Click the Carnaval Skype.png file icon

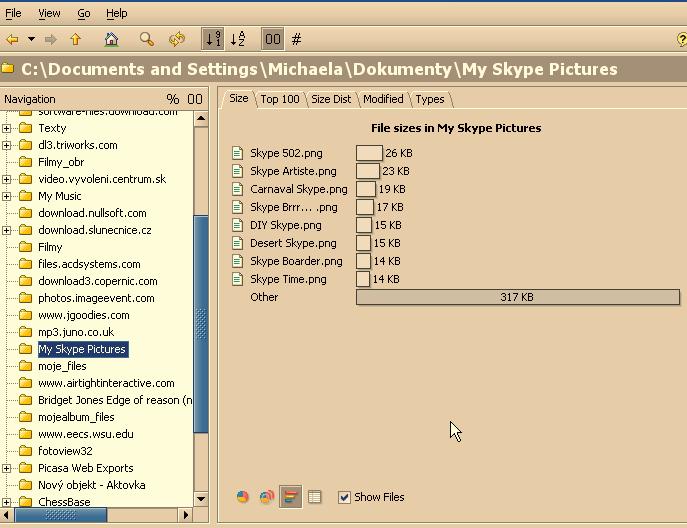[x=237, y=189]
